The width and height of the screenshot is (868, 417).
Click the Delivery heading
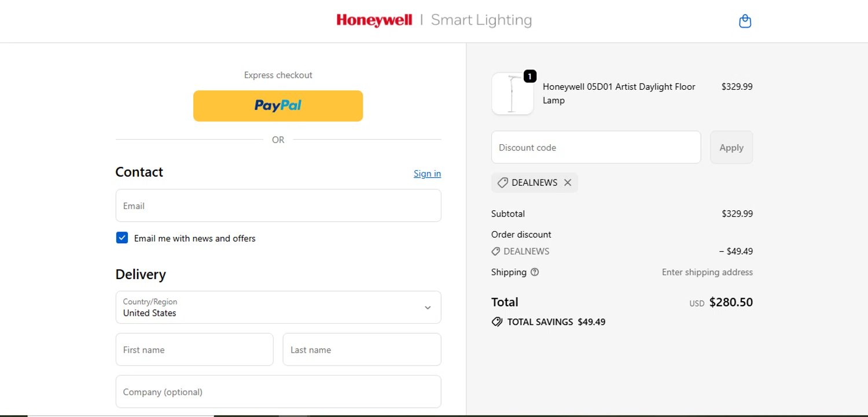tap(141, 275)
